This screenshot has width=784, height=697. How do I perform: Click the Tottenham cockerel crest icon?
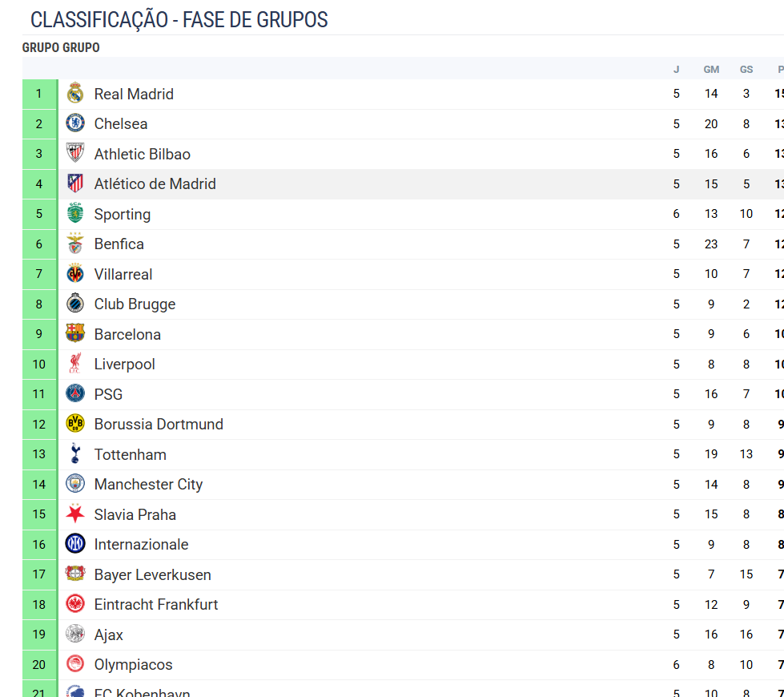tap(75, 454)
